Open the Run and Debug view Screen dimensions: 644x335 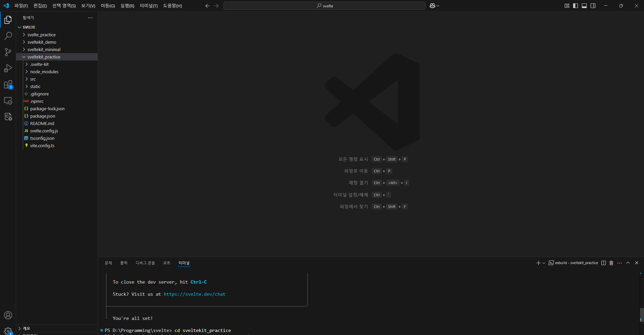coord(8,68)
